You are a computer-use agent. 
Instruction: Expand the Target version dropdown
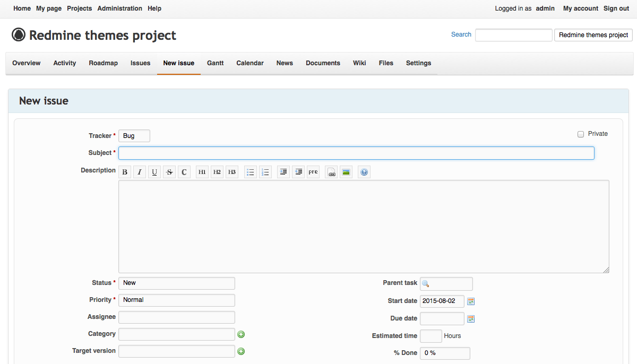(x=177, y=351)
